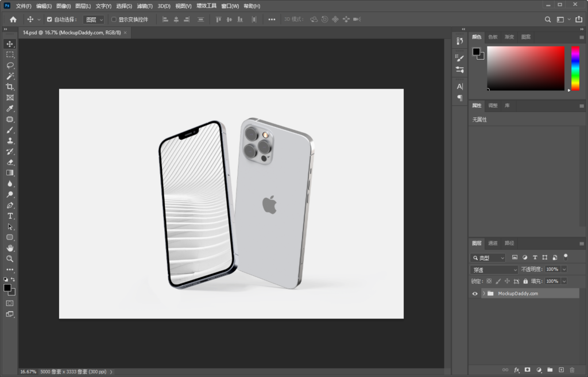This screenshot has height=377, width=588.
Task: Swap foreground and background colors
Action: (x=13, y=279)
